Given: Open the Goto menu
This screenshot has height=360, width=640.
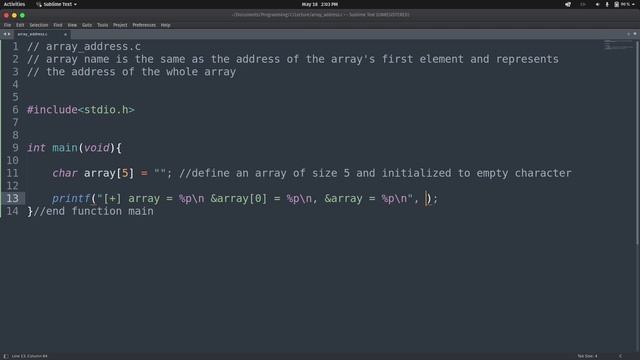Looking at the screenshot, I should [x=87, y=25].
